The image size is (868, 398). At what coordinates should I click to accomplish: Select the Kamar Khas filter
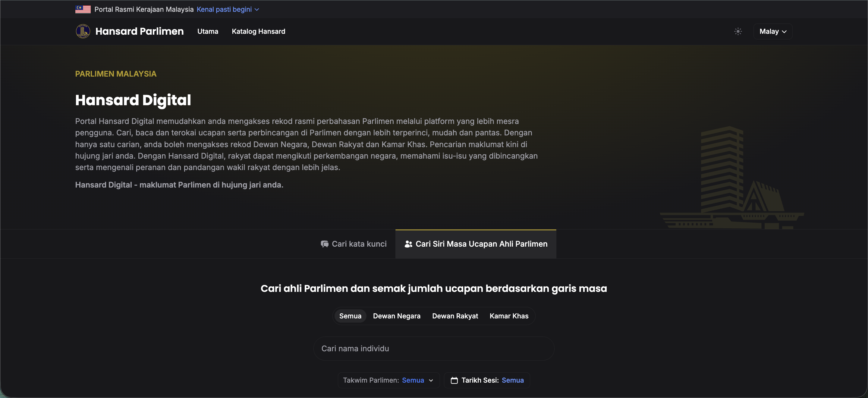[509, 316]
